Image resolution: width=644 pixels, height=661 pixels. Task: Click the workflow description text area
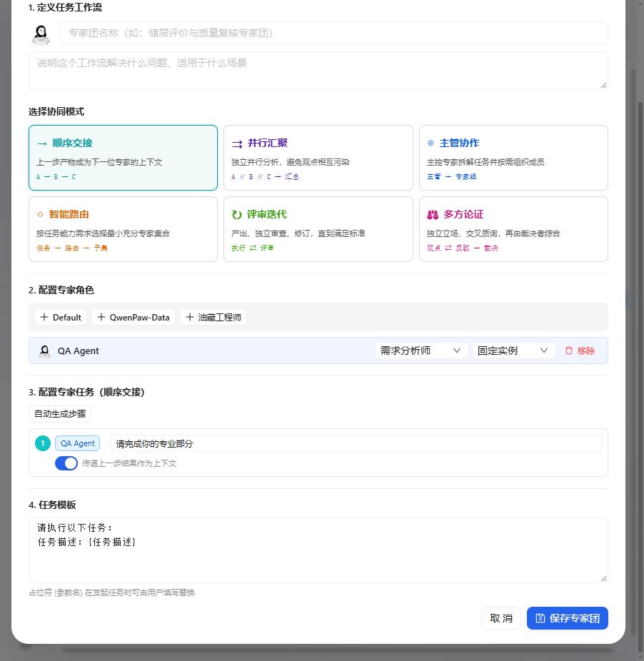coord(318,71)
